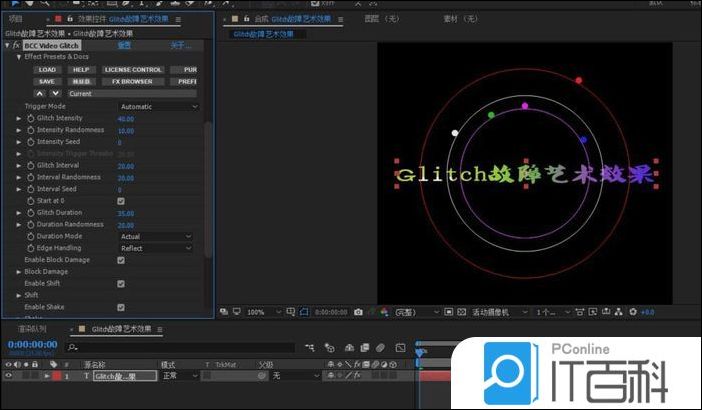Switch to the 项目 panel tab
Screen dimensions: 702x410
[15, 18]
